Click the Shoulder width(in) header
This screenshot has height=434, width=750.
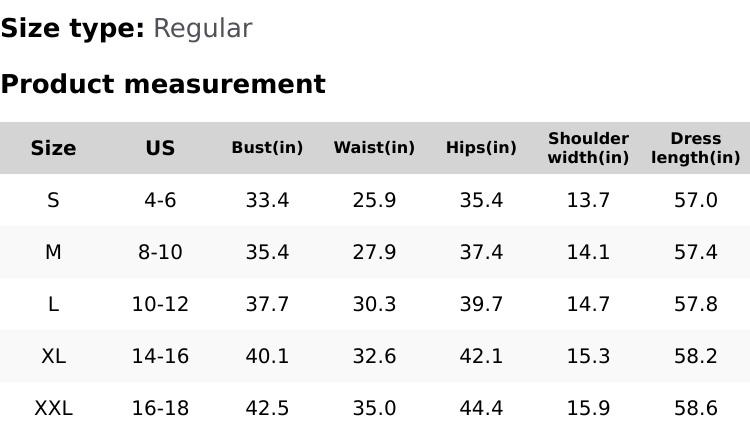[x=588, y=148]
